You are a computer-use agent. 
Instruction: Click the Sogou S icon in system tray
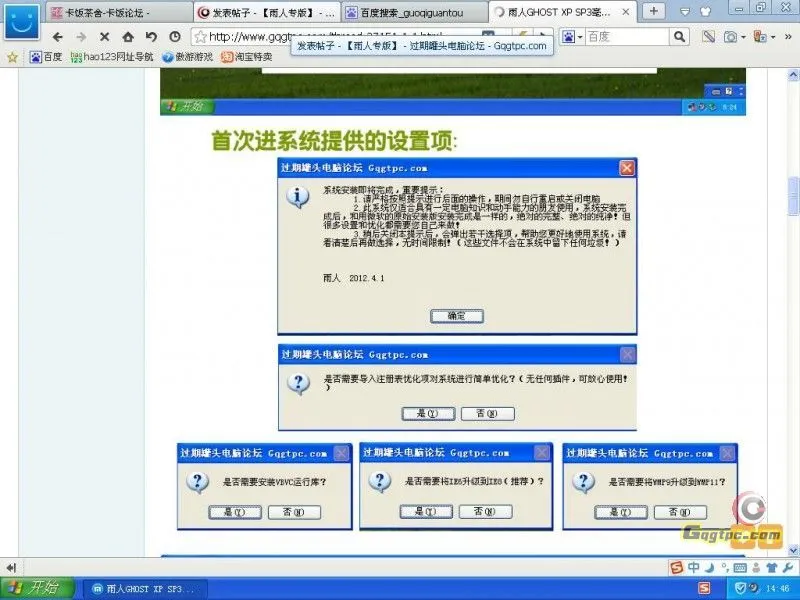(x=704, y=587)
